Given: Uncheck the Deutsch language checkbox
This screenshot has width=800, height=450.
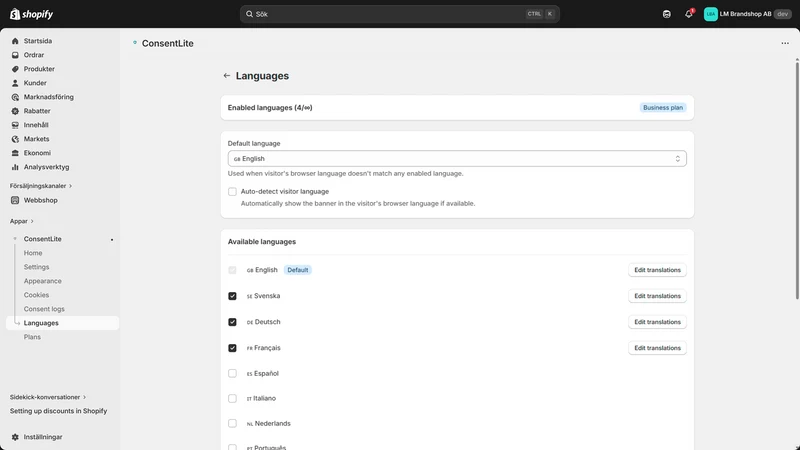Looking at the screenshot, I should click(232, 322).
